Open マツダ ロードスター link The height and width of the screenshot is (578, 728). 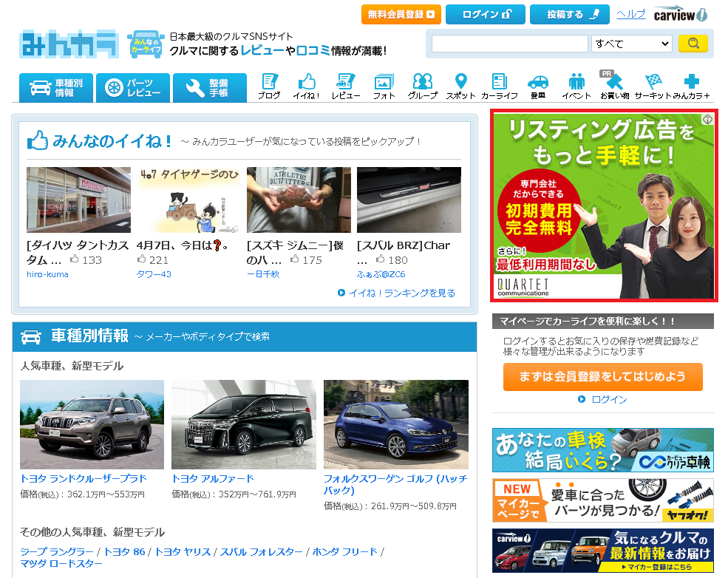point(61,564)
